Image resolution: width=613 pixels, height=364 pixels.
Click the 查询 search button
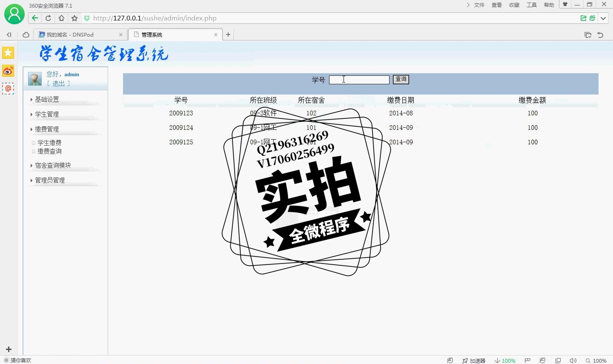pyautogui.click(x=401, y=80)
